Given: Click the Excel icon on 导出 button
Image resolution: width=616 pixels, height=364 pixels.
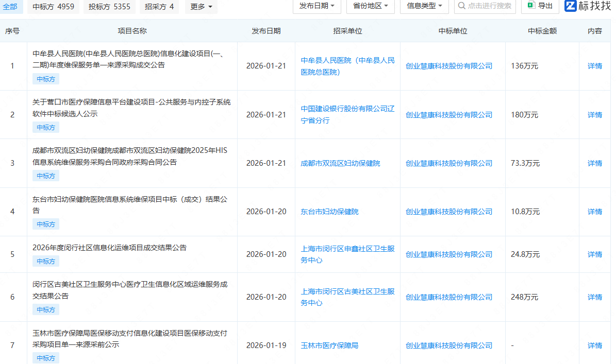Looking at the screenshot, I should click(x=531, y=5).
